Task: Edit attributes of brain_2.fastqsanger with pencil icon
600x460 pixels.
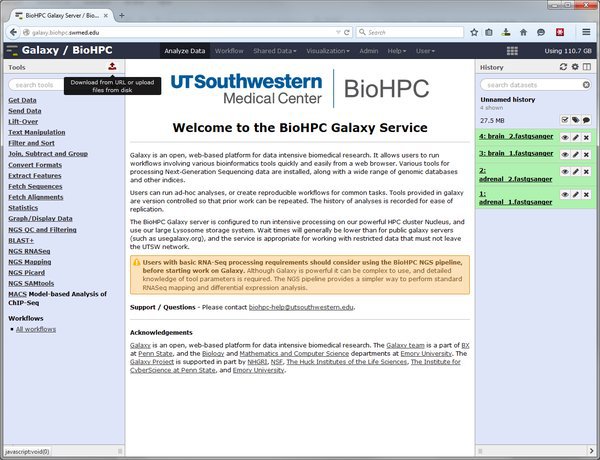Action: (x=576, y=137)
